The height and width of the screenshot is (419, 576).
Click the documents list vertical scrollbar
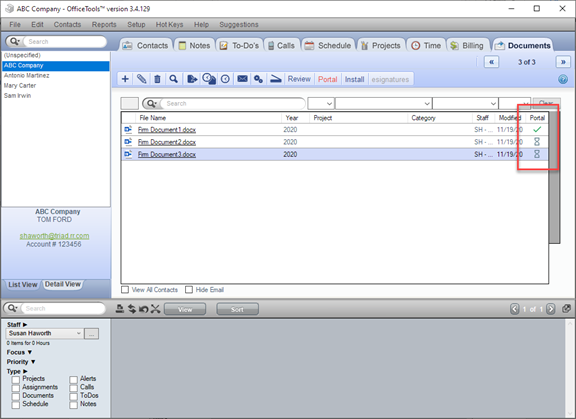555,177
